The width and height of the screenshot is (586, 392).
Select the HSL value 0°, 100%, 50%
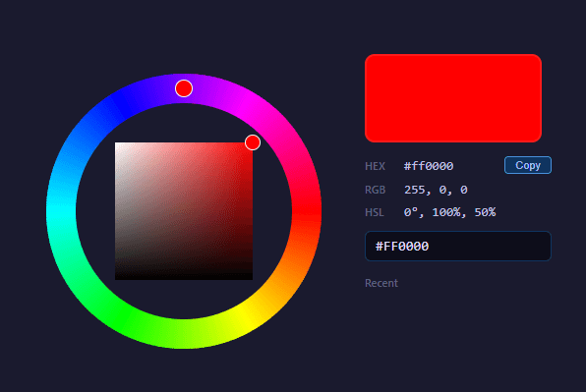tap(449, 212)
